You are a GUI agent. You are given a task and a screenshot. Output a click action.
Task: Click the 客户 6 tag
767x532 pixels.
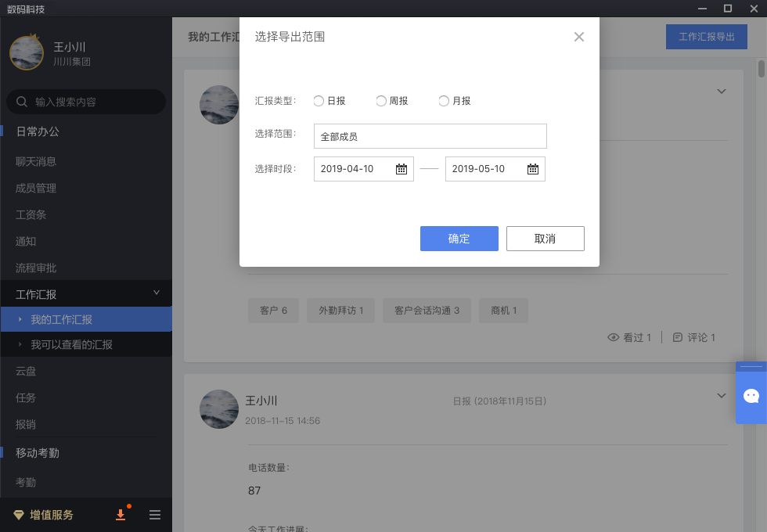coord(273,311)
